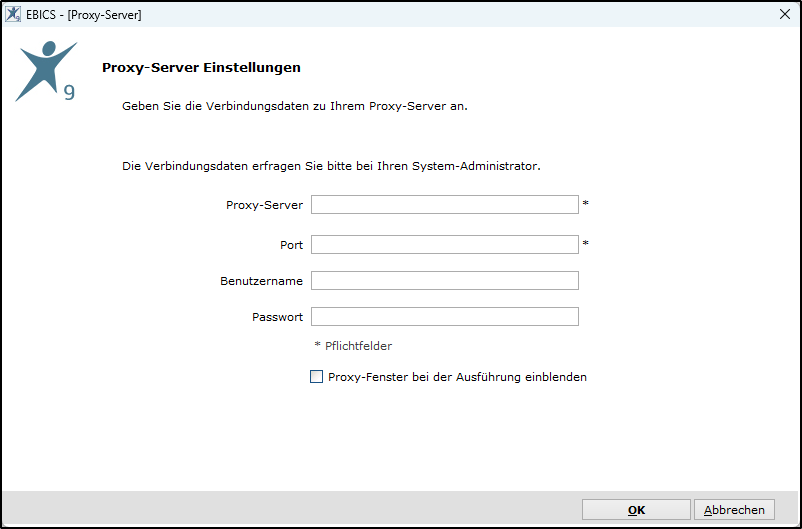Enable Proxy-Fenster bei der Ausführung einblenden
The height and width of the screenshot is (529, 802).
click(317, 377)
